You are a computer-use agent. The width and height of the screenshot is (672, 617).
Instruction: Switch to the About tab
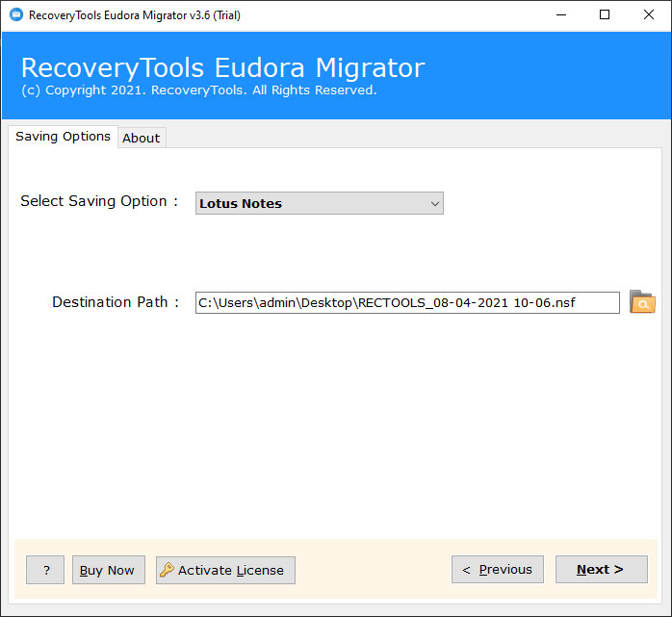pyautogui.click(x=142, y=138)
